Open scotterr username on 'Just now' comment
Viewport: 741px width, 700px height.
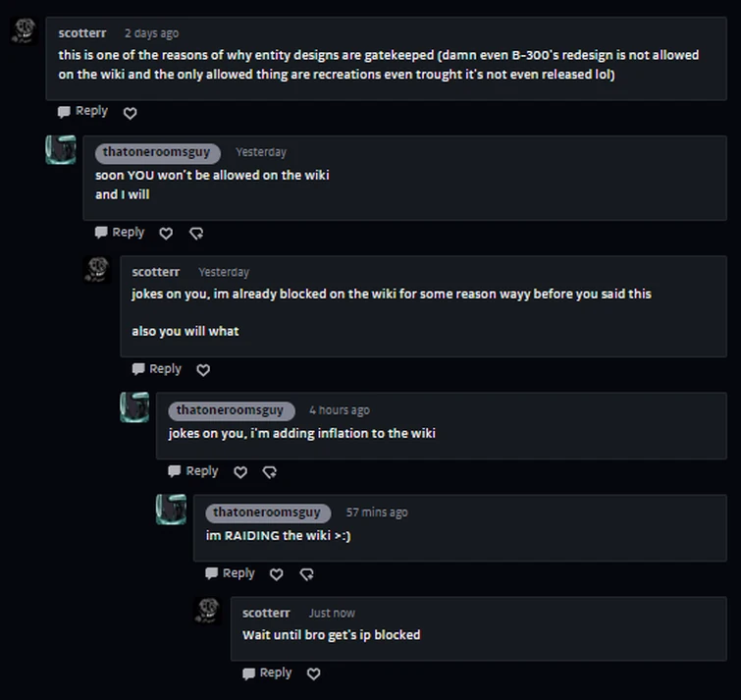(267, 613)
